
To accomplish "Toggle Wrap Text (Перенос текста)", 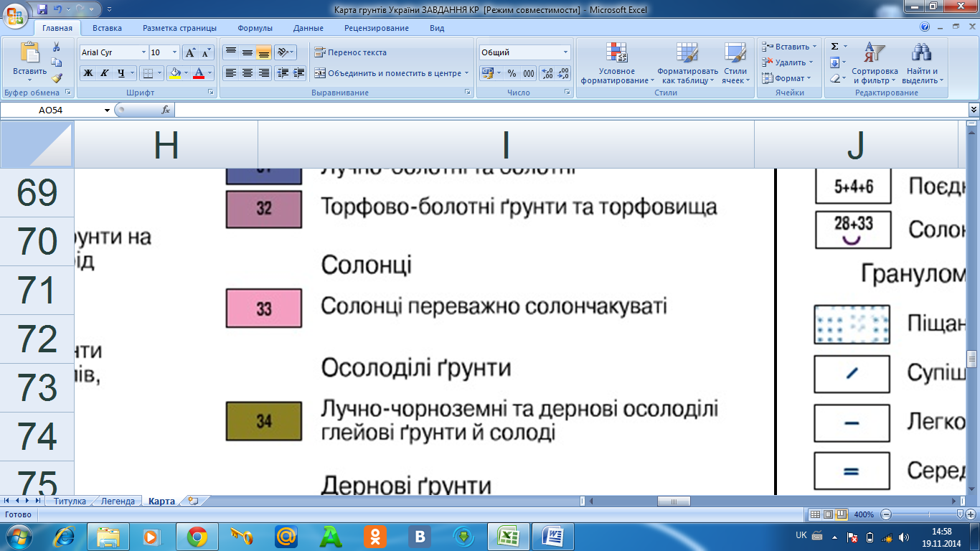I will point(351,52).
